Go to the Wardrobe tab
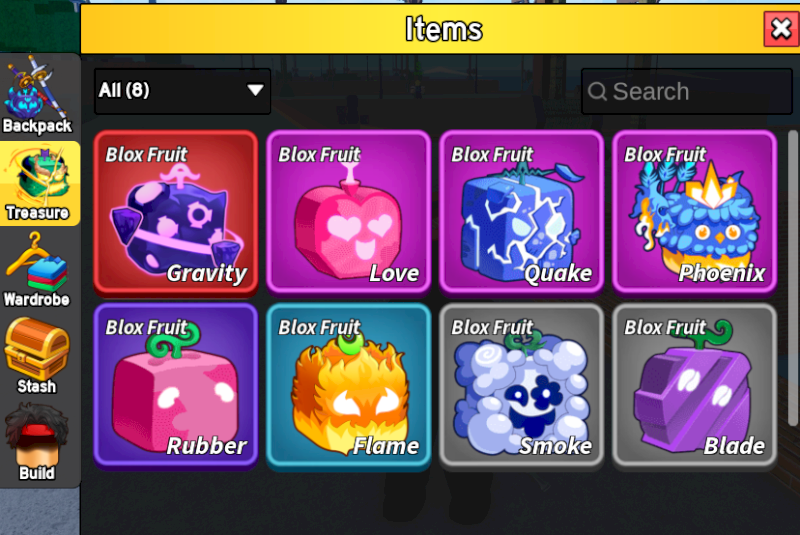The width and height of the screenshot is (800, 535). click(x=37, y=270)
